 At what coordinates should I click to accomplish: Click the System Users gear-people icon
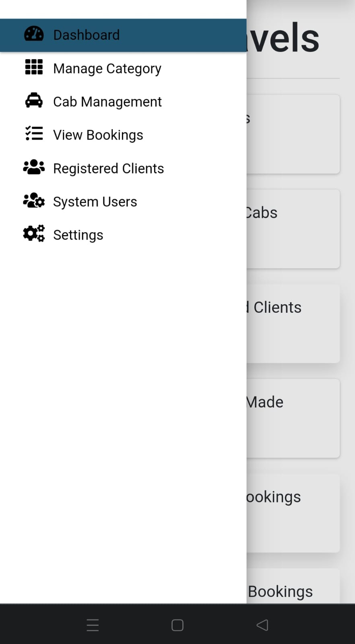click(34, 200)
